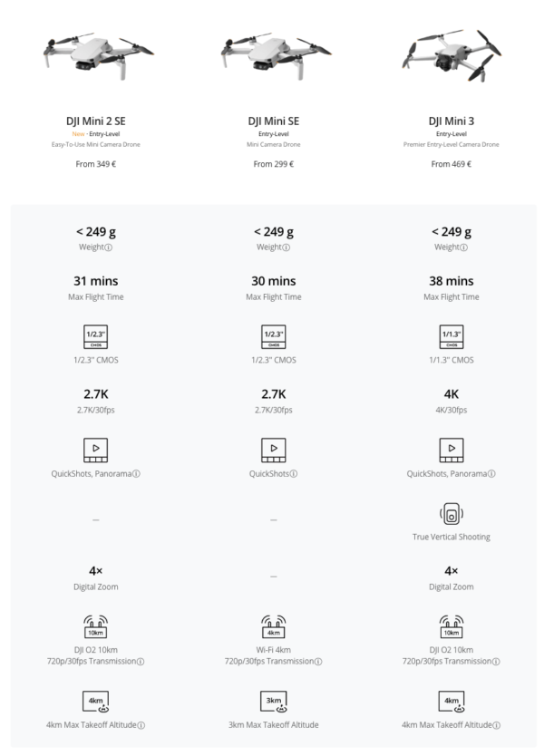
Task: Click the Mini SE QuickShots video icon
Action: [x=273, y=451]
